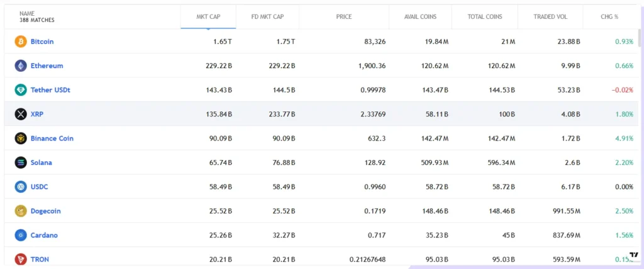Click the Binance Coin logo icon
Viewport: 644px width, 269px height.
coord(21,138)
